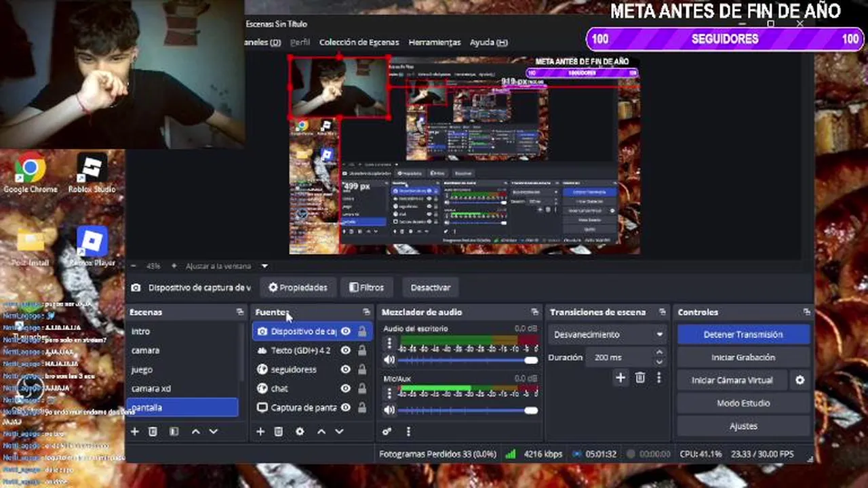Move the selected scene up in Escenas
The width and height of the screenshot is (868, 488).
tap(196, 431)
